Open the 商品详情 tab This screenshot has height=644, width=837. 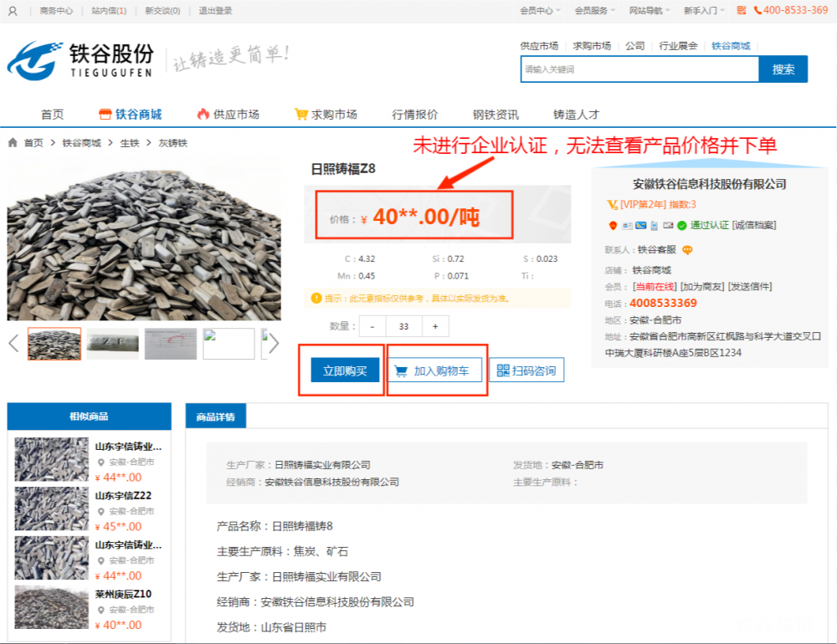click(215, 417)
